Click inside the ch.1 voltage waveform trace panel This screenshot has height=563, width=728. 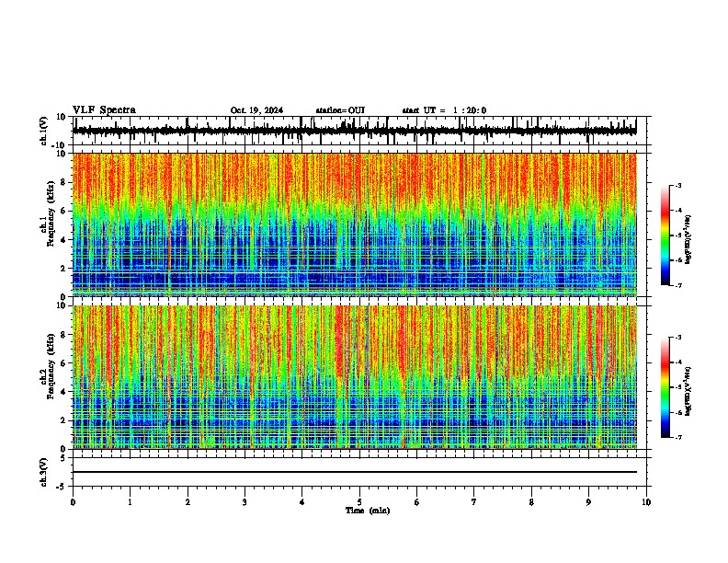point(359,131)
